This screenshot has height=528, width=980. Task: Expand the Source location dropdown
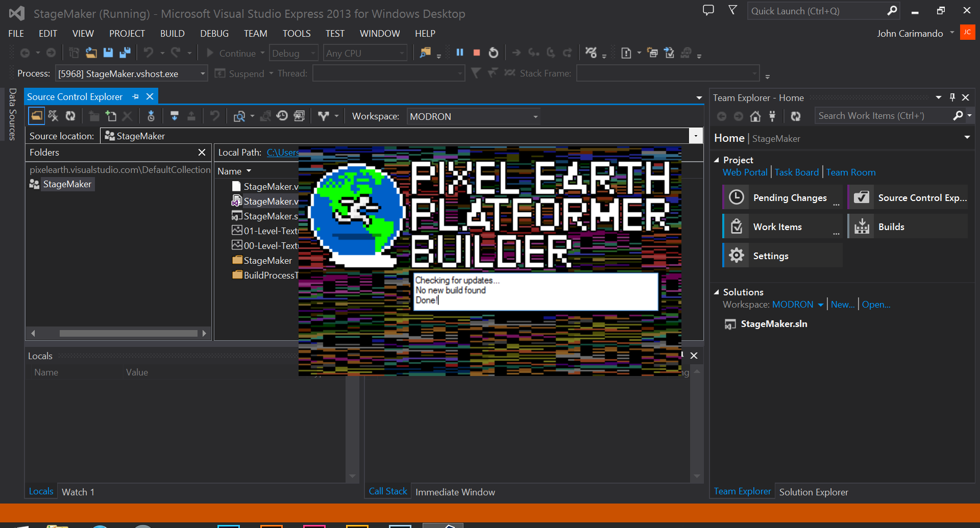696,136
